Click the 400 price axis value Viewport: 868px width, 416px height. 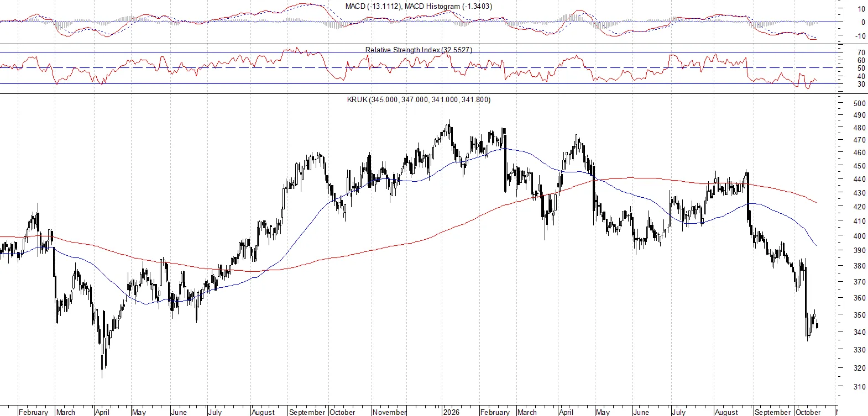pyautogui.click(x=860, y=236)
